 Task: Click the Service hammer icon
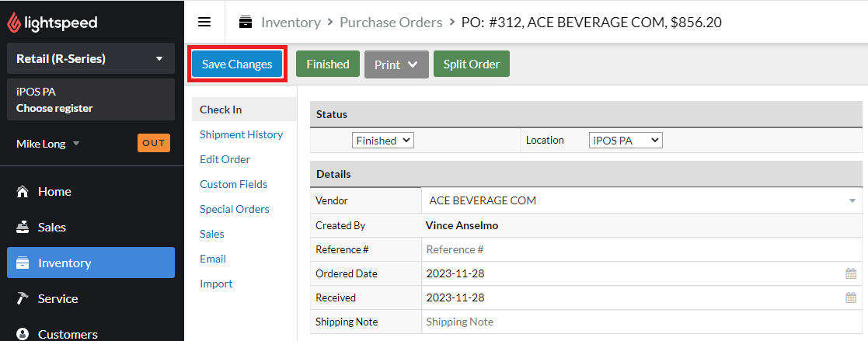tap(23, 298)
